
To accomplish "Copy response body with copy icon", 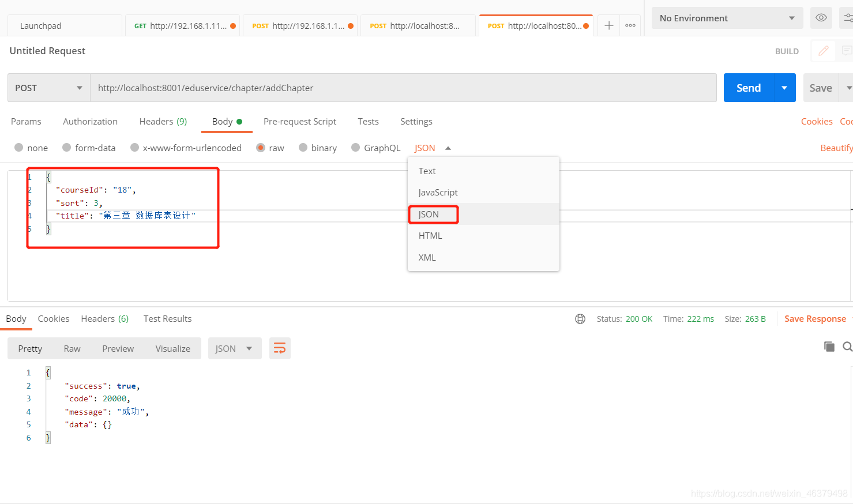I will (829, 347).
